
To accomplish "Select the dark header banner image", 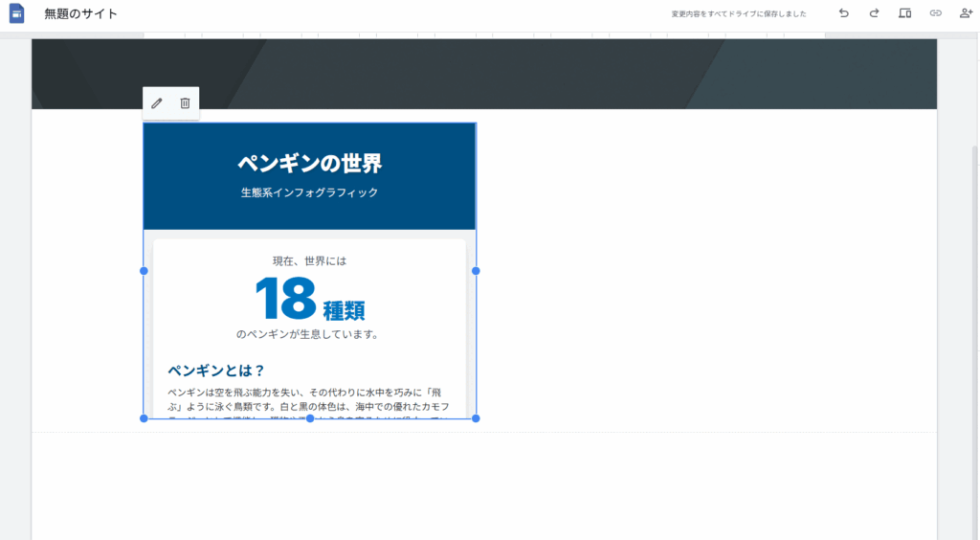I will tap(574, 73).
